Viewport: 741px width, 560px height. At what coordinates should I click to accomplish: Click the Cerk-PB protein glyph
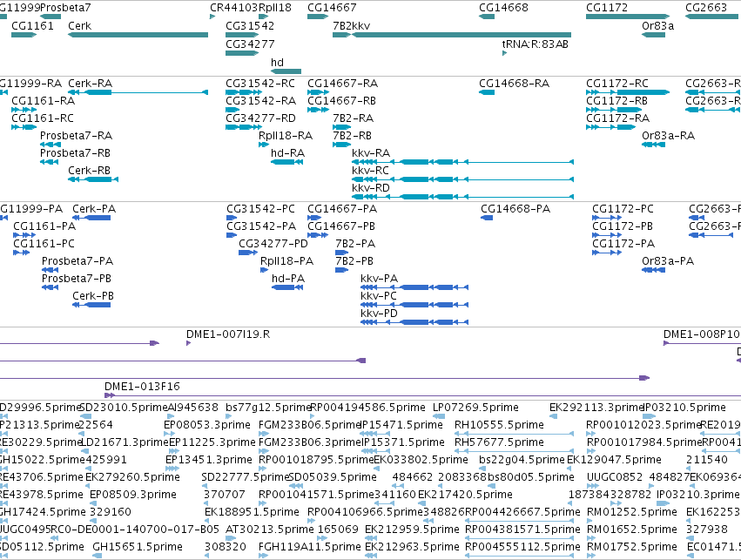click(x=91, y=305)
